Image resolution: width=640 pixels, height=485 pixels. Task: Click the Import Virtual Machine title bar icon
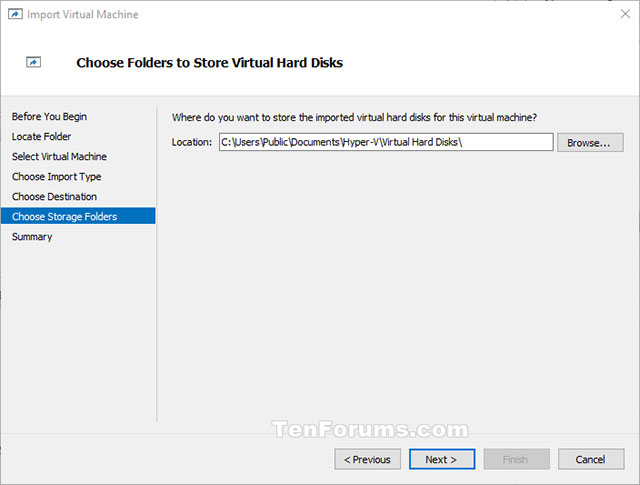(x=15, y=14)
